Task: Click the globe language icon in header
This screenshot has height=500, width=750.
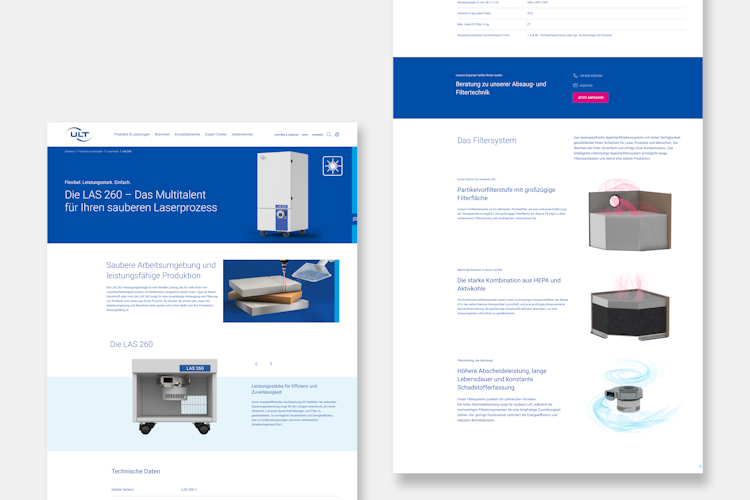Action: tap(337, 134)
